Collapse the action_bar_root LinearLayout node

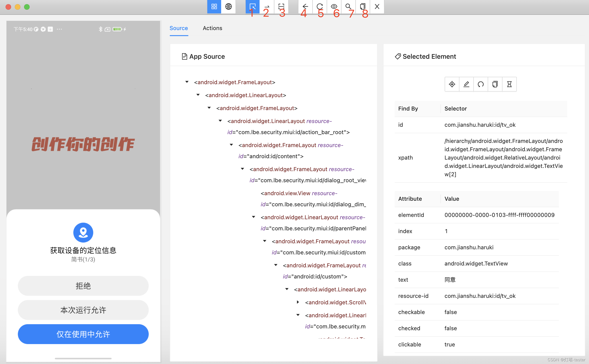tap(220, 121)
